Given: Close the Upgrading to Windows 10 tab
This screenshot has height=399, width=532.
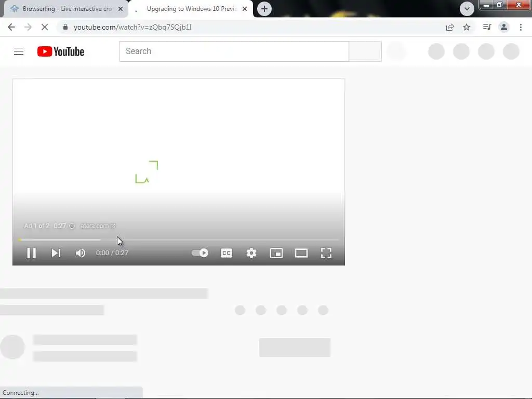Looking at the screenshot, I should pos(245,9).
